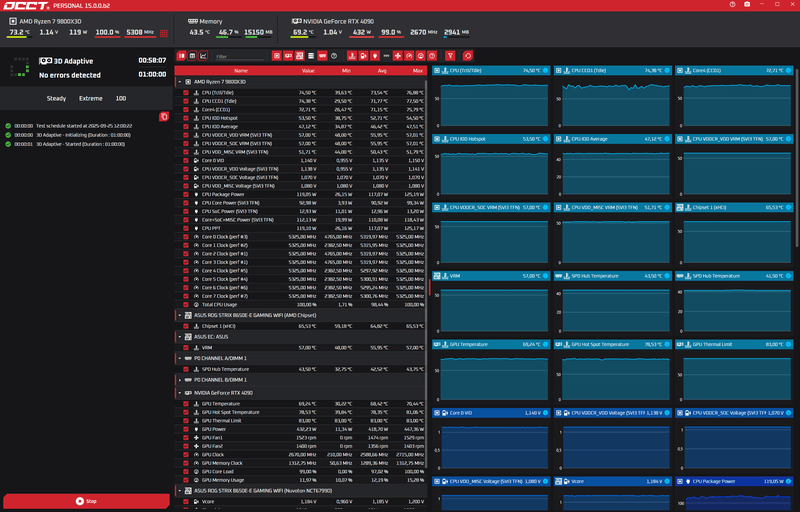Image resolution: width=800 pixels, height=512 pixels.
Task: Select graph-only monitoring view icon
Action: 203,56
